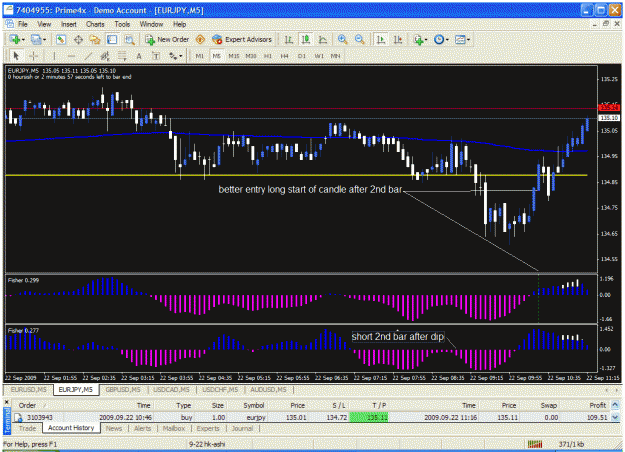Click the 135.10 current price label
The width and height of the screenshot is (625, 452).
click(x=609, y=118)
